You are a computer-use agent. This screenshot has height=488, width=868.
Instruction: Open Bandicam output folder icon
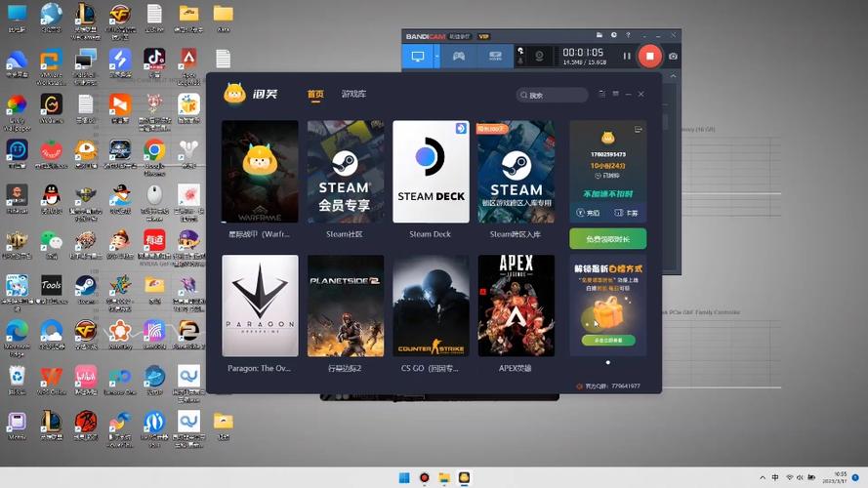click(599, 35)
